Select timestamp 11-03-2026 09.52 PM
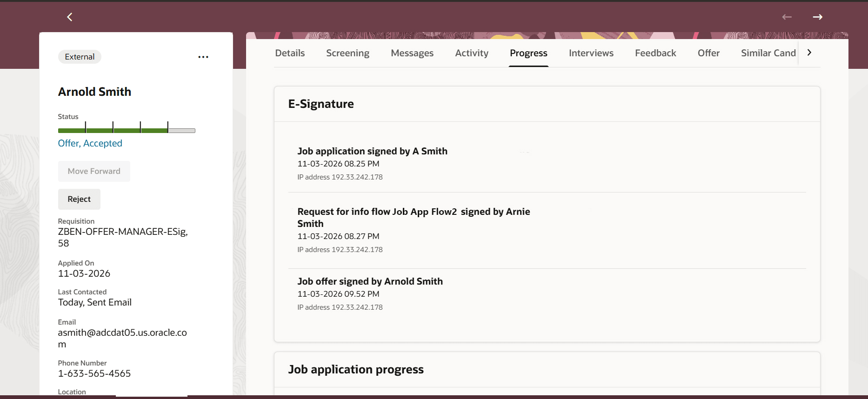This screenshot has width=868, height=399. click(338, 294)
